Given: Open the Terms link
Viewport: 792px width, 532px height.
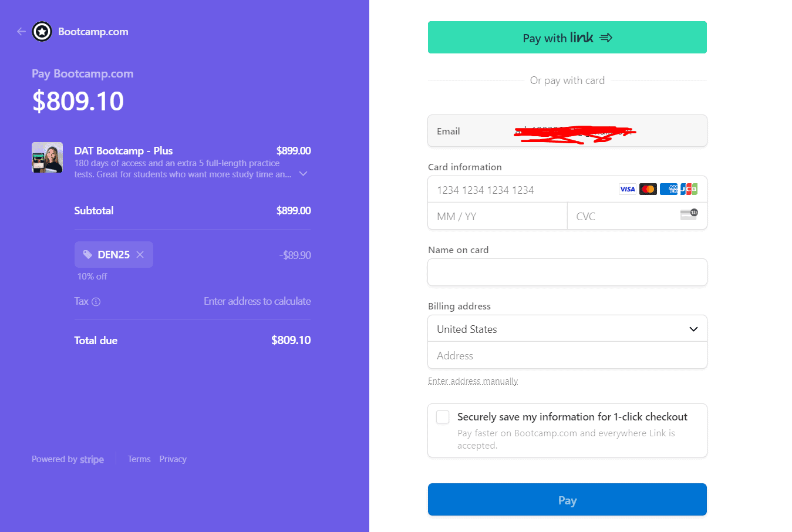Looking at the screenshot, I should [139, 459].
